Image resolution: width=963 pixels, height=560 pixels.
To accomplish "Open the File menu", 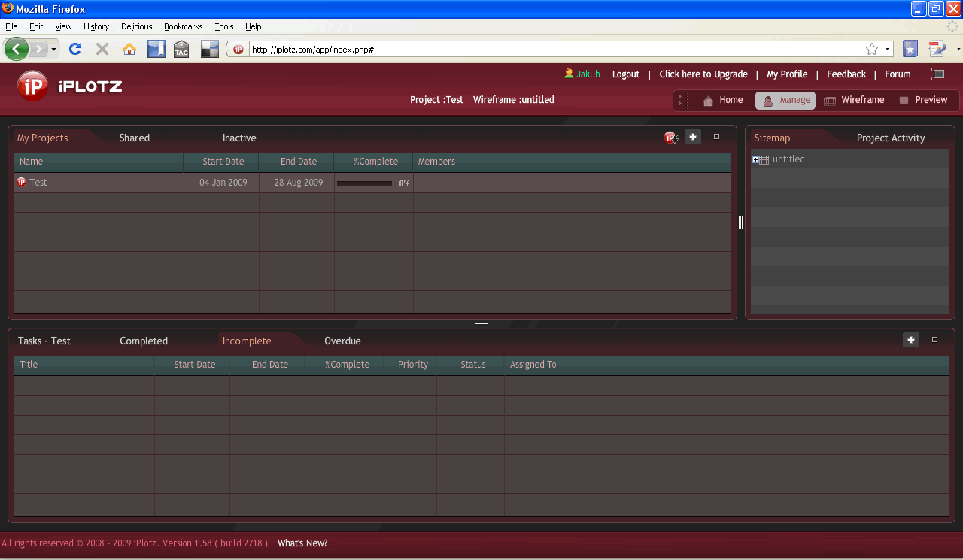I will tap(11, 26).
